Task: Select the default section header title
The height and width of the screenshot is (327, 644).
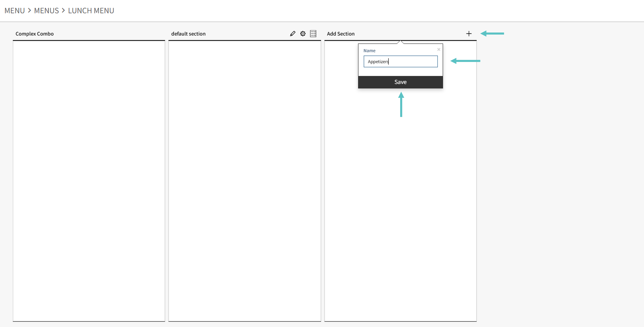Action: [188, 34]
